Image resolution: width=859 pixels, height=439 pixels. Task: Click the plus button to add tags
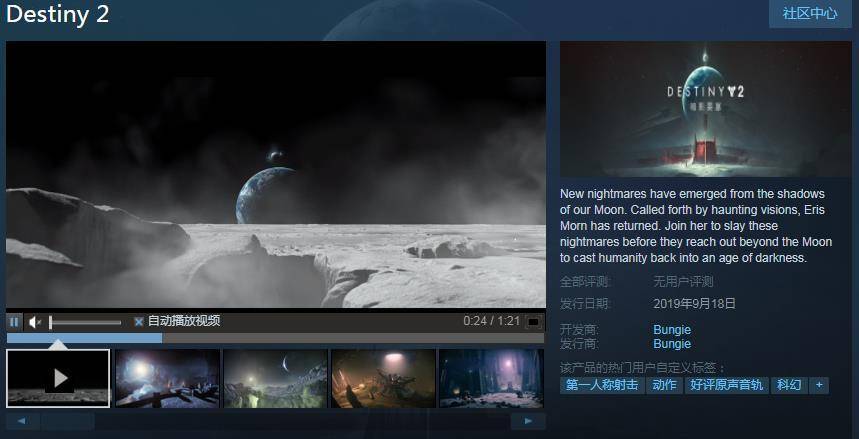(819, 385)
